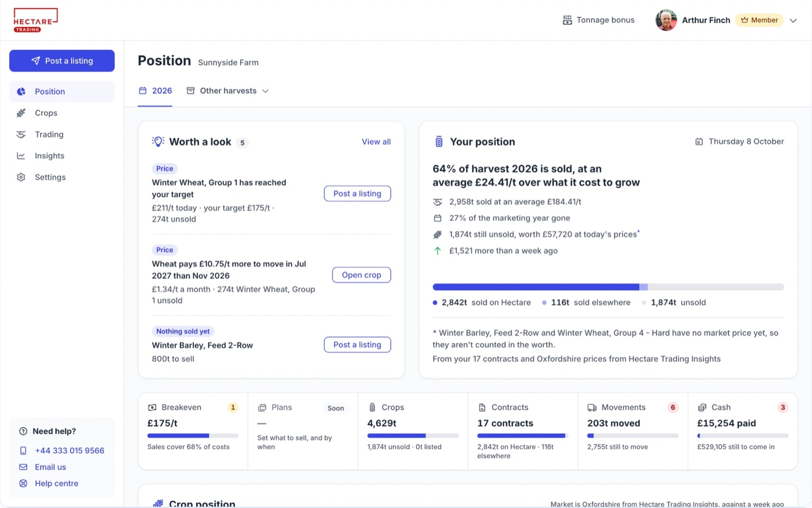Click the Plans calendar icon
Screen dimensions: 812x508
pyautogui.click(x=262, y=408)
